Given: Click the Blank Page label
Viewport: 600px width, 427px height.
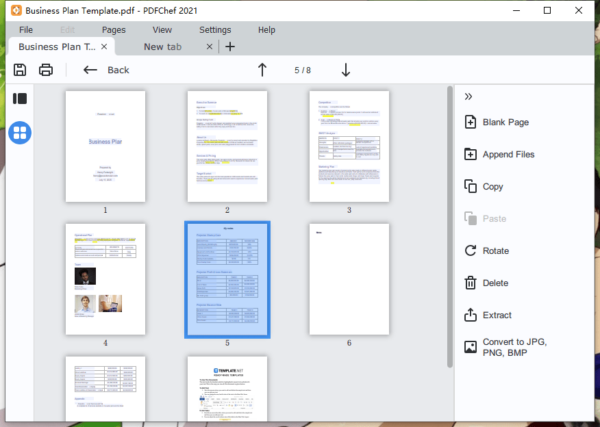Looking at the screenshot, I should point(505,122).
